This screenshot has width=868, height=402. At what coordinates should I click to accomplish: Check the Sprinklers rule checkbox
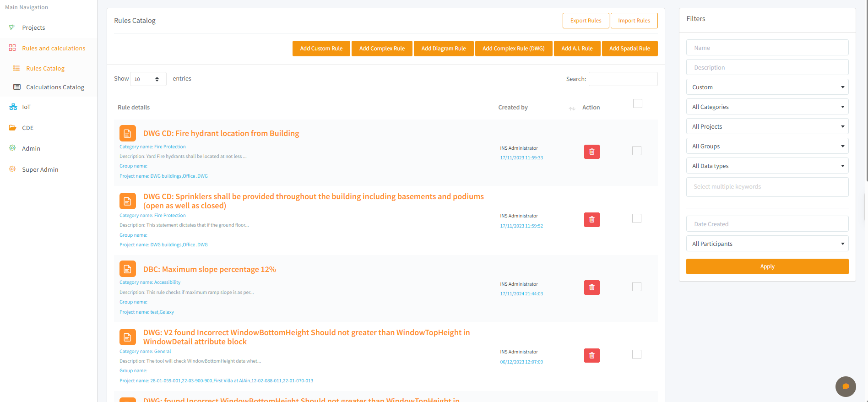pos(637,218)
